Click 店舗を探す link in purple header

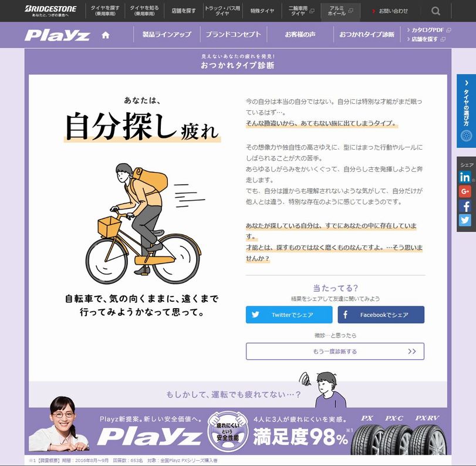click(426, 39)
